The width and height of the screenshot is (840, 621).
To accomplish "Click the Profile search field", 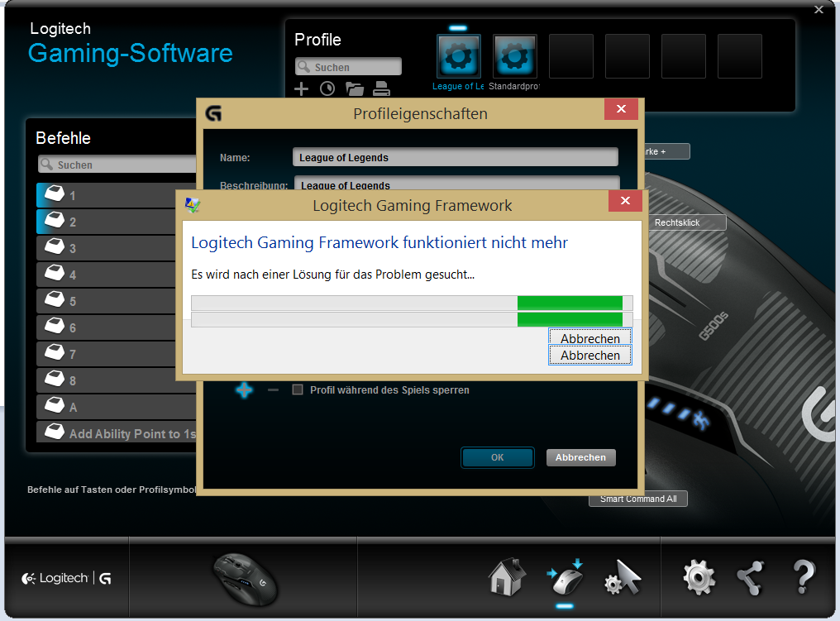I will click(348, 67).
